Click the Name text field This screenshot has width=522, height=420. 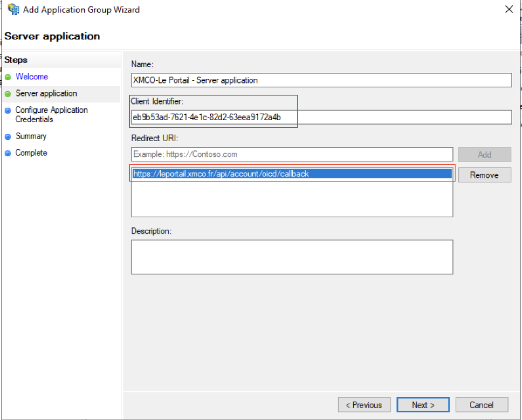pyautogui.click(x=321, y=80)
